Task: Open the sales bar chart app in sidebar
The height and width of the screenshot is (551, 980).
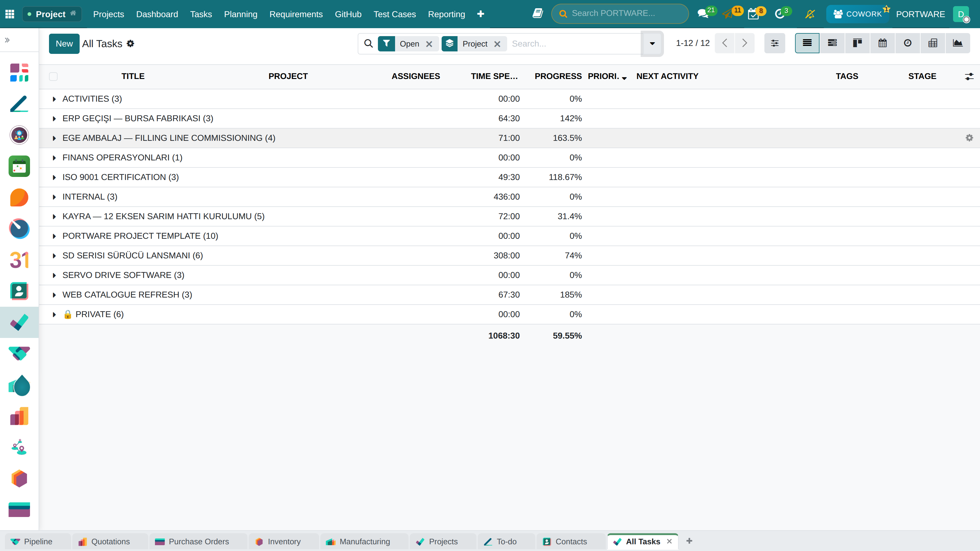Action: pos(19,416)
